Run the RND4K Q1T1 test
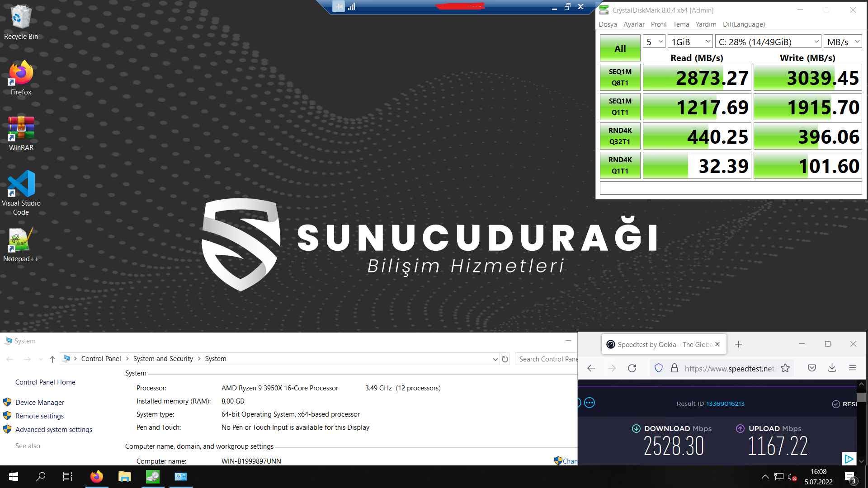868x488 pixels. (620, 165)
